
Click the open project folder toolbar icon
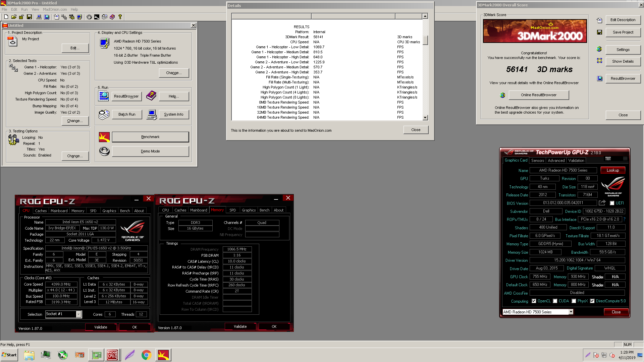14,17
